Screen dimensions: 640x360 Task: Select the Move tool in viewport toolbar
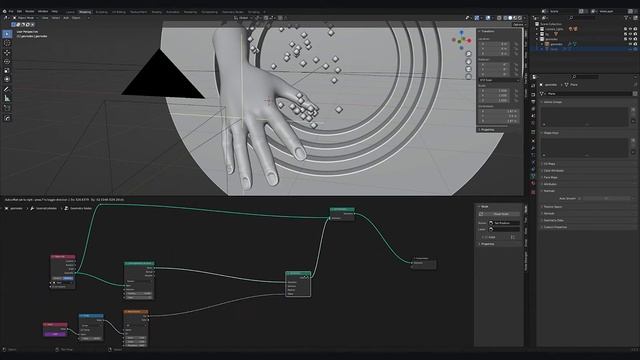point(7,53)
